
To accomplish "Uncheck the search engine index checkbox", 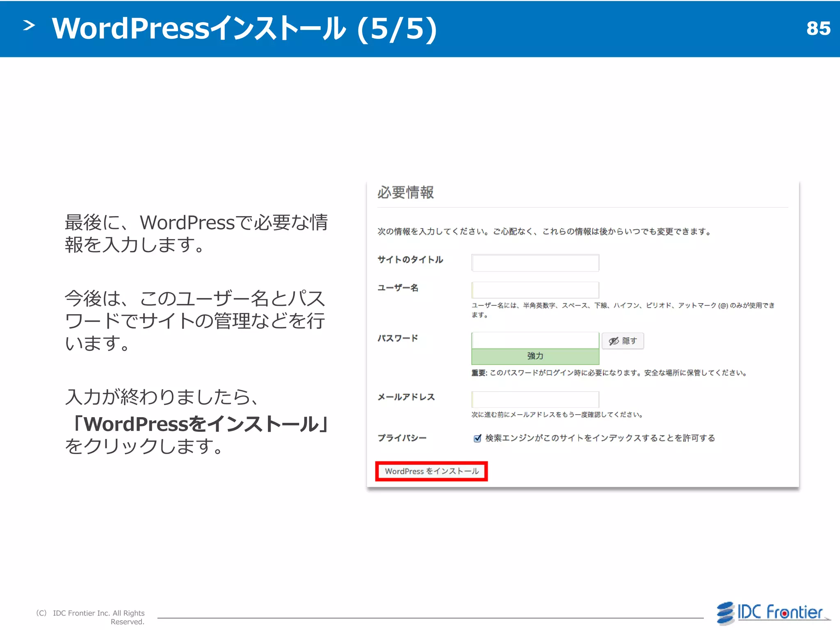I will coord(477,438).
